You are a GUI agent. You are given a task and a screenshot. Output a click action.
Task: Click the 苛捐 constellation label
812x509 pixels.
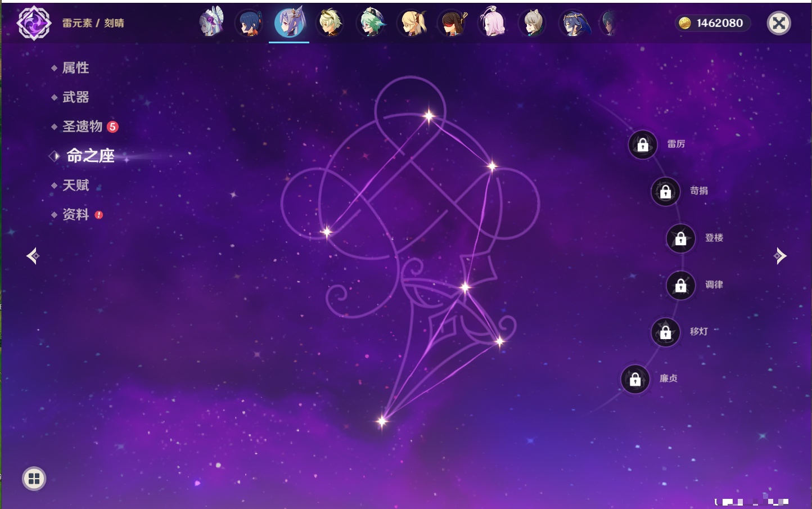699,191
